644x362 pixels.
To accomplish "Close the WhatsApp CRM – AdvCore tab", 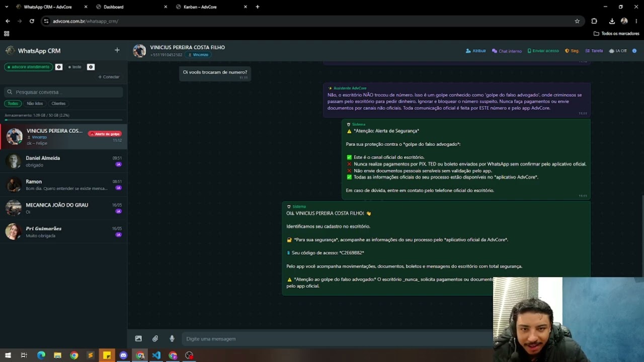I will point(86,7).
